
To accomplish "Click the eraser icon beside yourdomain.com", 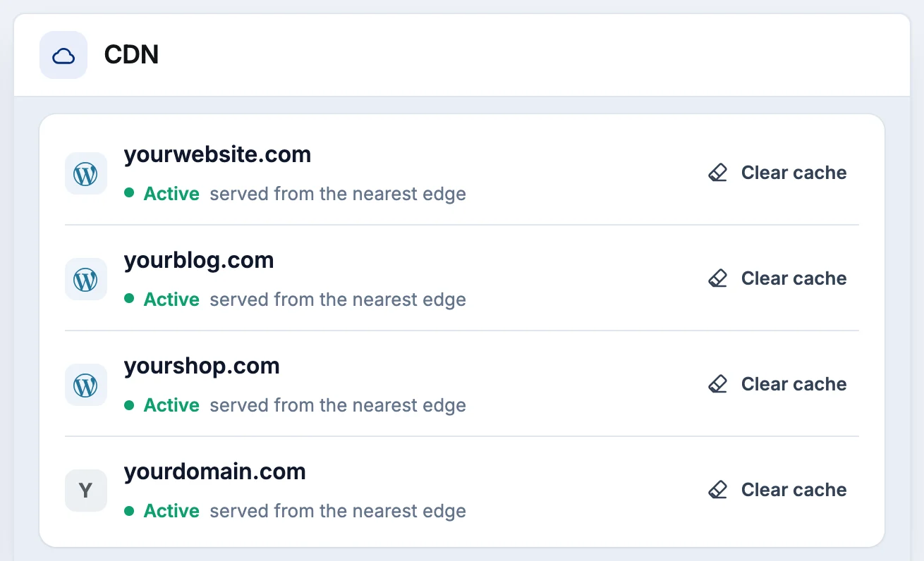I will pyautogui.click(x=717, y=490).
